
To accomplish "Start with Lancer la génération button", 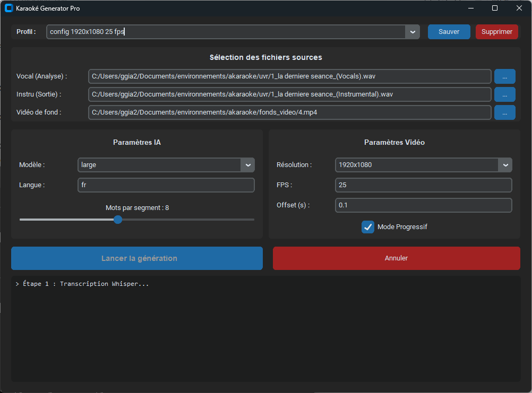I will pyautogui.click(x=137, y=258).
